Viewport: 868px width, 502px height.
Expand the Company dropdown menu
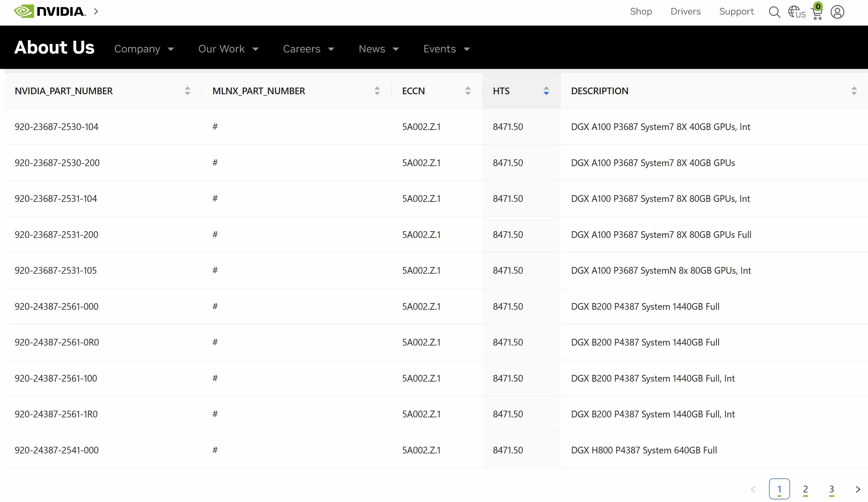coord(144,49)
